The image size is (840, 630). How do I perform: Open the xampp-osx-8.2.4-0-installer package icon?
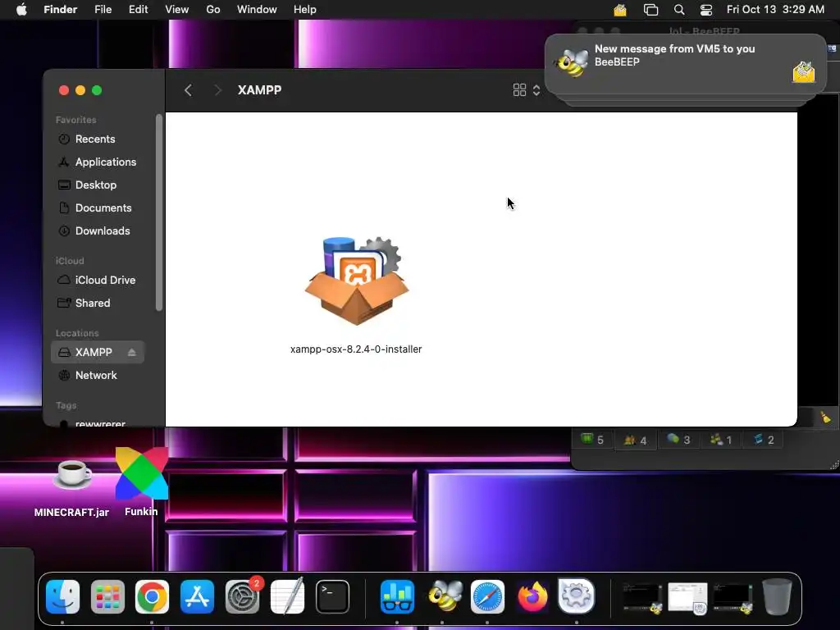point(357,281)
